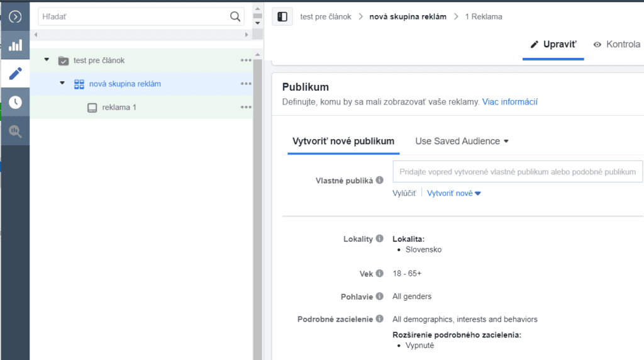The width and height of the screenshot is (644, 360).
Task: Focus the custom audience input field
Action: point(518,172)
